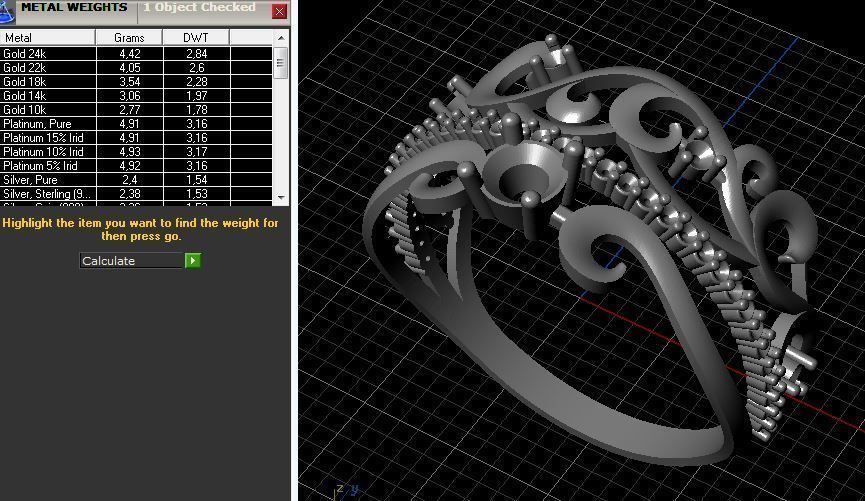Click the green go arrow button
Viewport: 865px width, 501px height.
(x=193, y=260)
